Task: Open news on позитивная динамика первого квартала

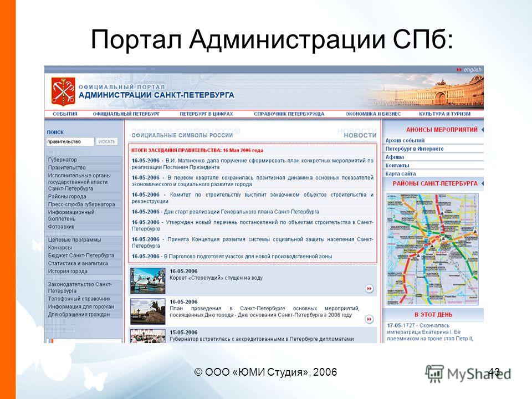Action: [253, 181]
